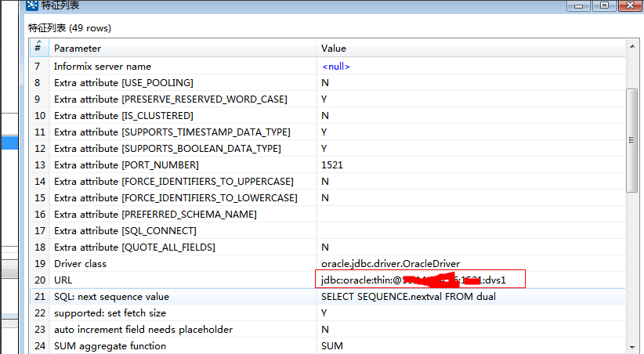Click row number 24 cell

coord(39,345)
